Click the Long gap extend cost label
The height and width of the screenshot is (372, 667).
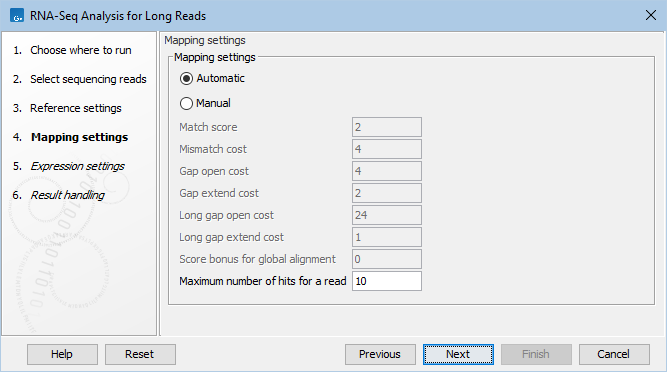(x=231, y=237)
